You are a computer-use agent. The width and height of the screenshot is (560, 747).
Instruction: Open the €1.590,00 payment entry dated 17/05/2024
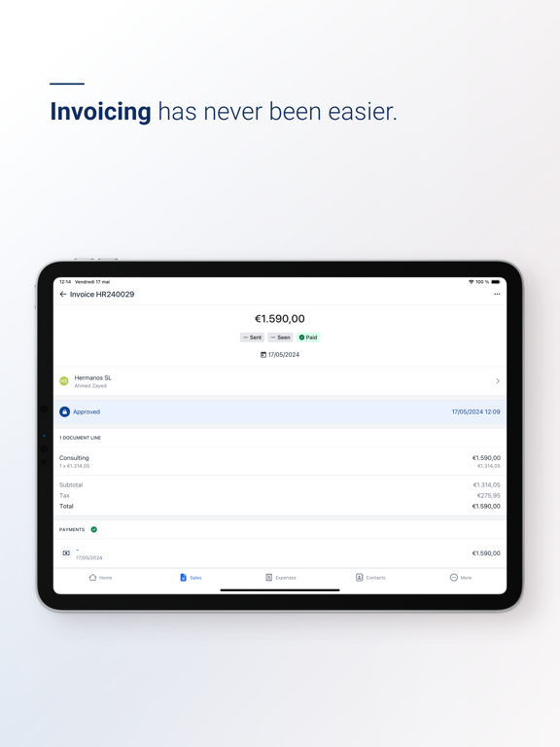280,553
